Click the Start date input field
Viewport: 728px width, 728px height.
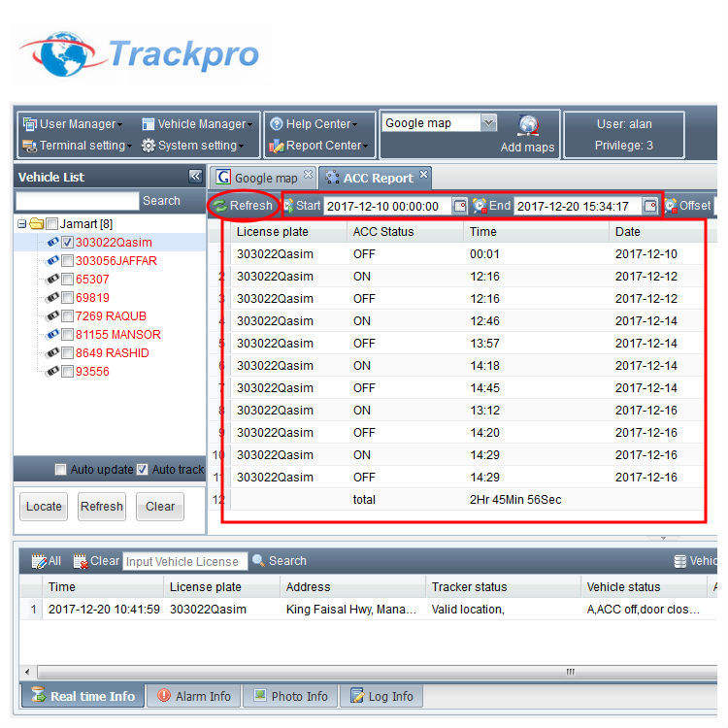(x=387, y=206)
